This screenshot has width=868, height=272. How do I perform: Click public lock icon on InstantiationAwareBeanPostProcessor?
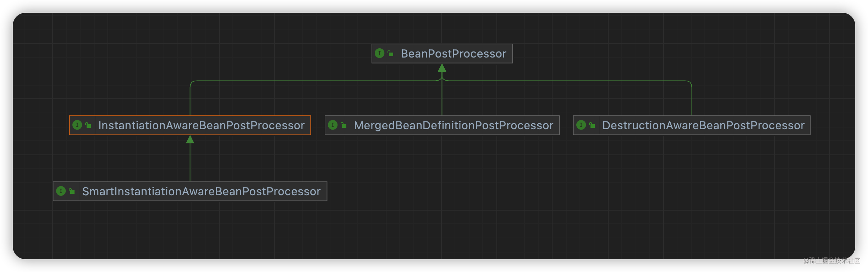tap(88, 125)
